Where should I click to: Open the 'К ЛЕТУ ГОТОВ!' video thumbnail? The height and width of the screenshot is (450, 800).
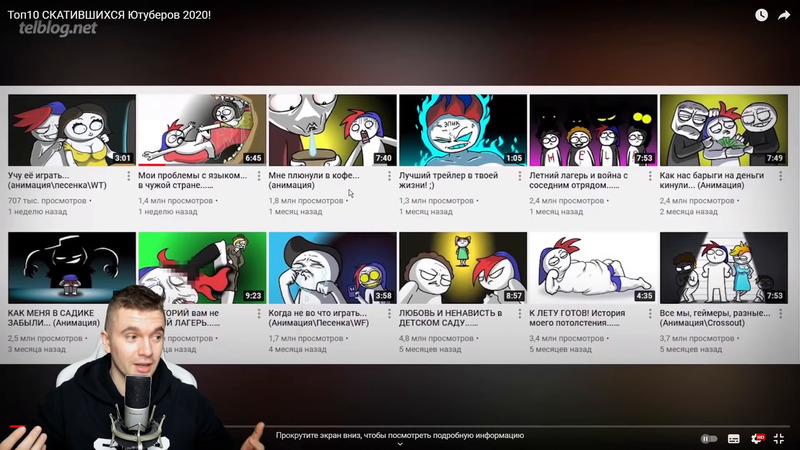coord(593,267)
